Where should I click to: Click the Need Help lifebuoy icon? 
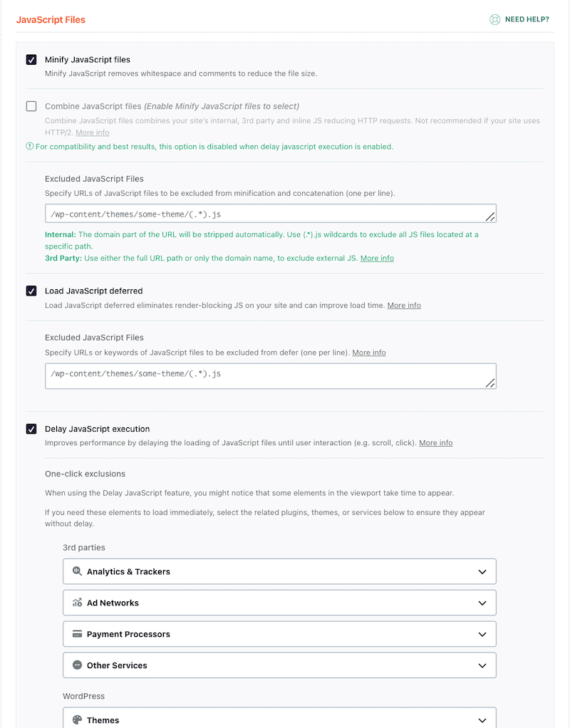pos(494,20)
